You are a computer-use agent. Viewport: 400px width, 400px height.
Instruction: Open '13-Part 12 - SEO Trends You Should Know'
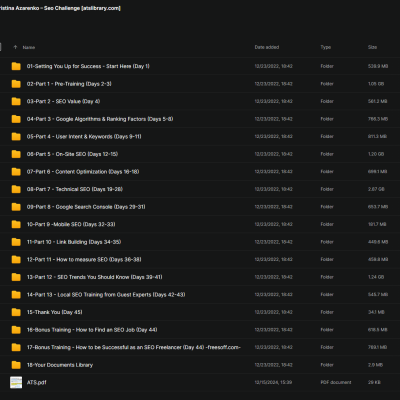pyautogui.click(x=95, y=277)
